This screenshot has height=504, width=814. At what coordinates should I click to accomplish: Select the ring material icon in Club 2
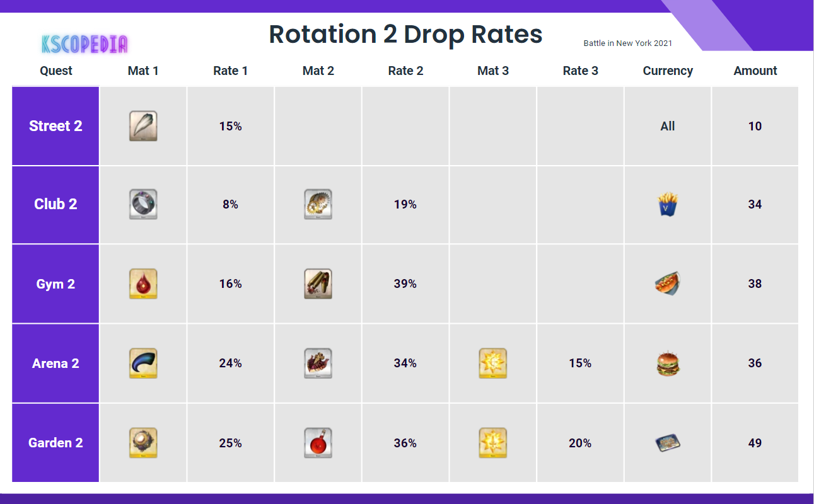pos(143,204)
